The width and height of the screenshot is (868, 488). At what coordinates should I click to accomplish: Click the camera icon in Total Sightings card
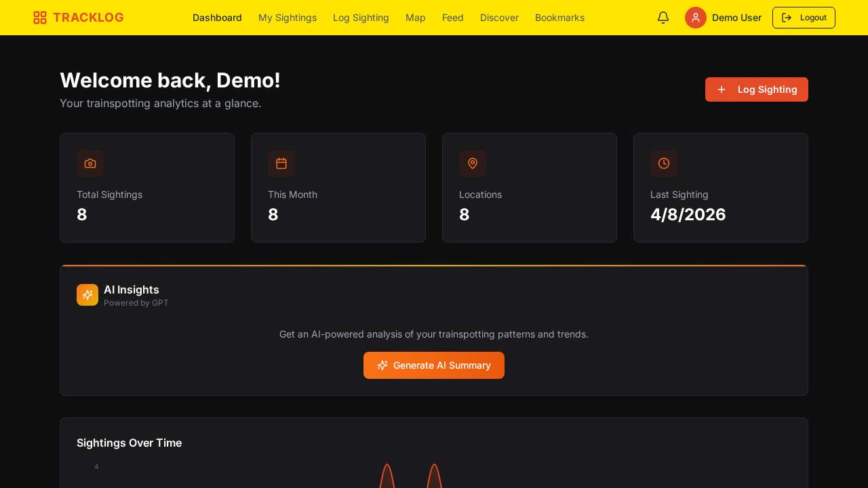point(90,163)
